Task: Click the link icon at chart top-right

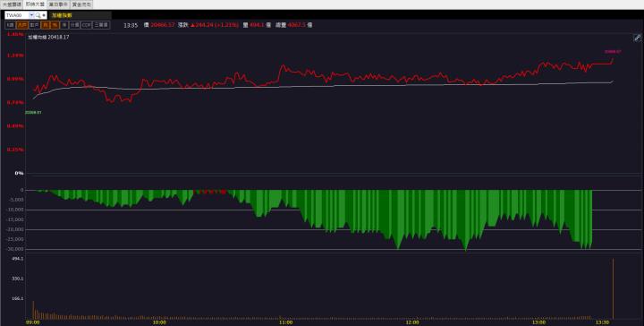Action: pos(637,38)
